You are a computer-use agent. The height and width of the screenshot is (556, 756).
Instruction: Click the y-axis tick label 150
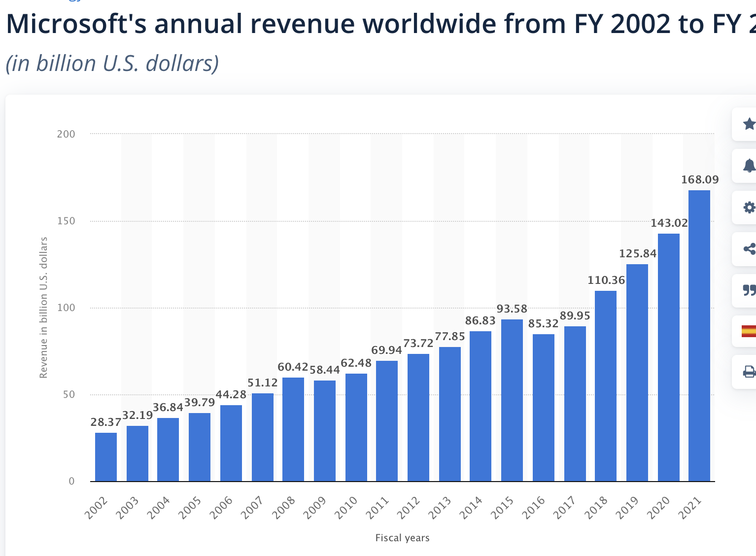pos(66,221)
